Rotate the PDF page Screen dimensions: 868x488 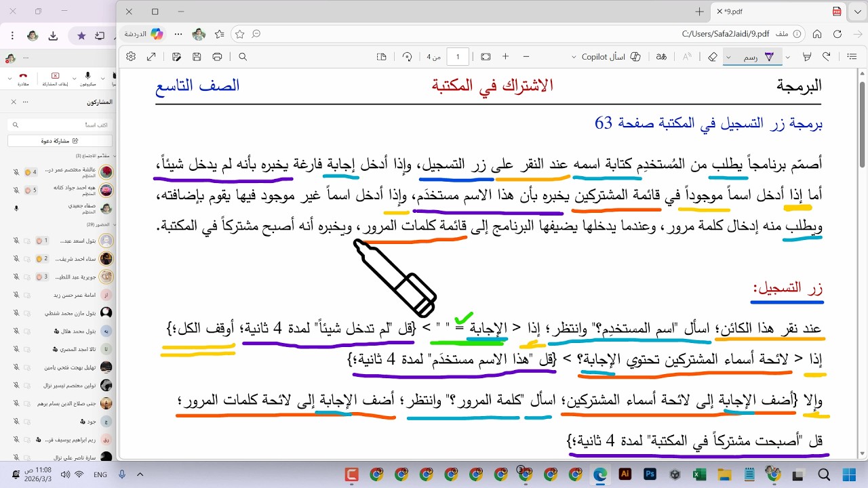pos(407,57)
